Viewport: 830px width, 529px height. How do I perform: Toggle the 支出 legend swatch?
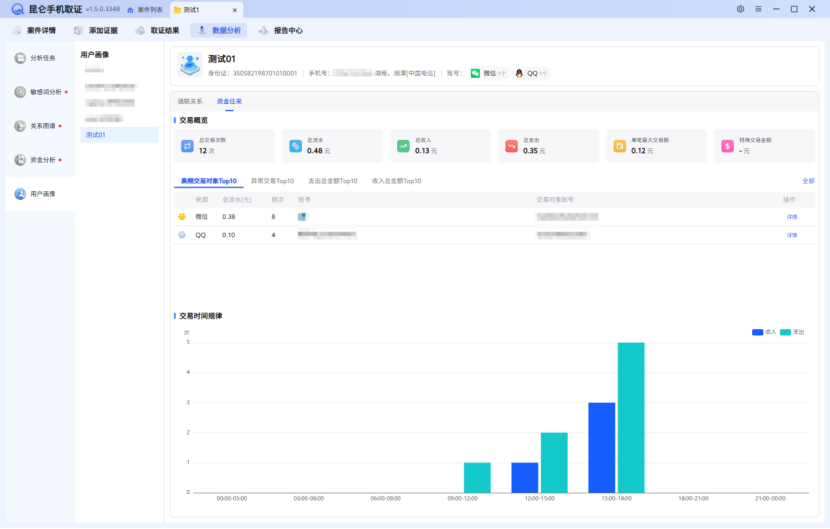786,333
